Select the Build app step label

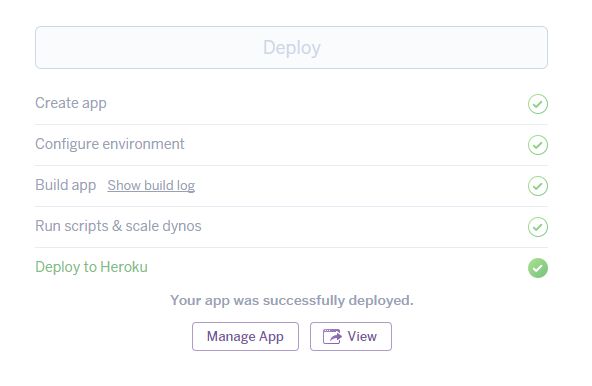(66, 185)
